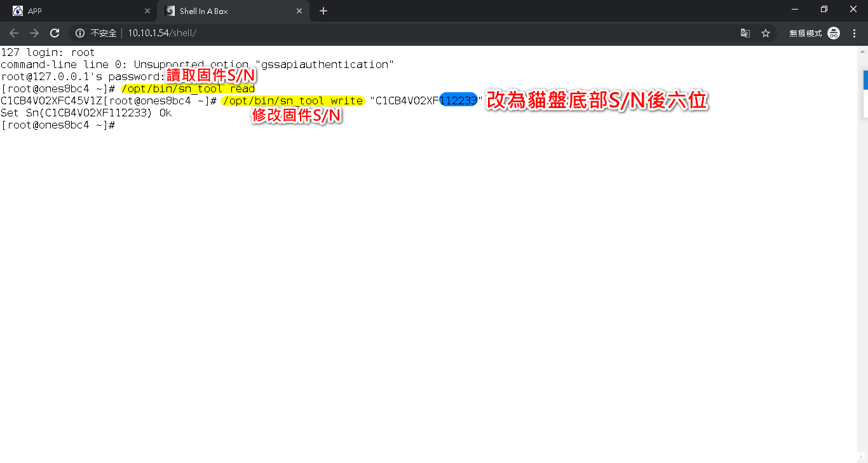This screenshot has height=463, width=868.
Task: Click the incognito 無痕模式 hat icon
Action: tap(834, 33)
